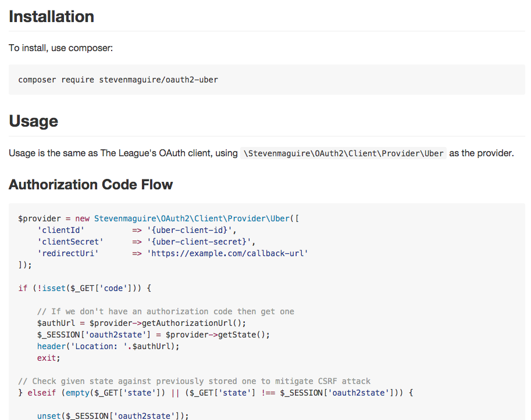Click the inline code \Stevenmaguire\OAuth2\Client\Provider\Uber
Screen dimensions: 531x420
(343, 153)
